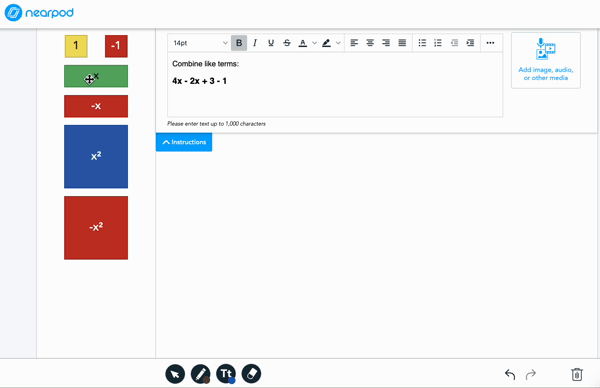Click Add image, audio, or other media
Viewport: 600px width, 388px height.
[x=546, y=60]
